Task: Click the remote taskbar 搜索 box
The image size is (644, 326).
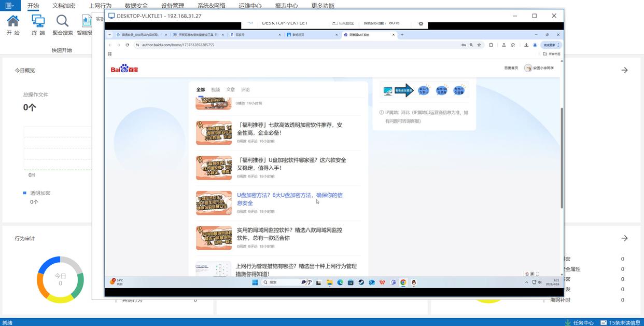Action: coord(288,282)
